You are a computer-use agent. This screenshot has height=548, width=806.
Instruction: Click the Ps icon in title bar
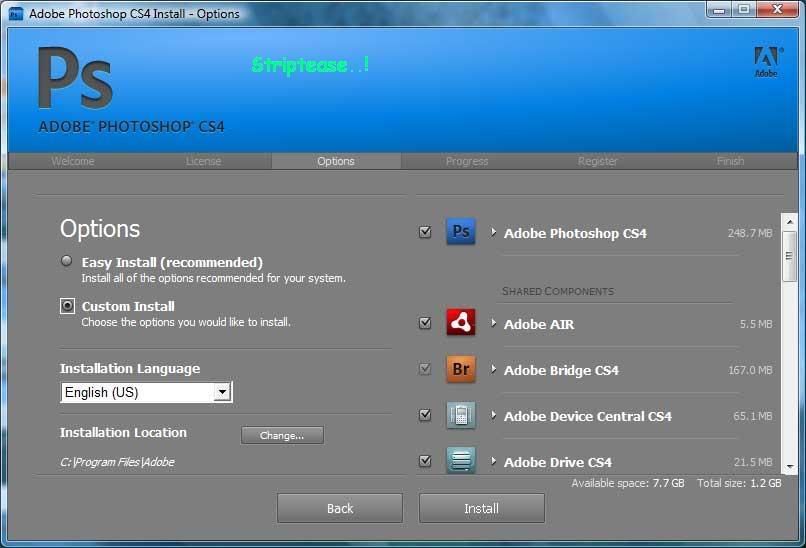point(16,14)
